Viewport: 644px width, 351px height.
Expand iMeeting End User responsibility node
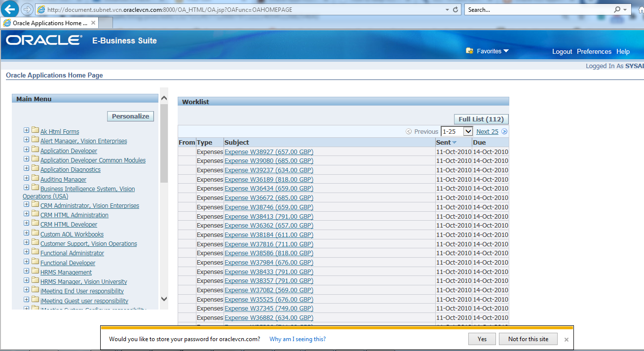27,290
